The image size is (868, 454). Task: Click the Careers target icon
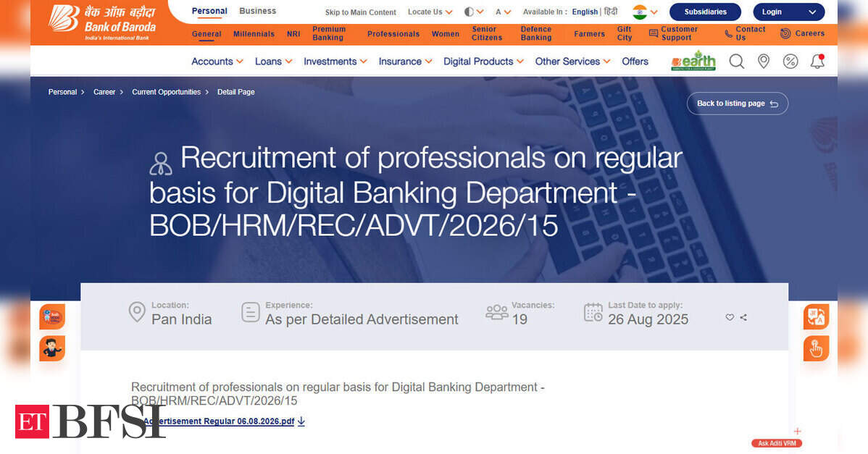click(785, 34)
